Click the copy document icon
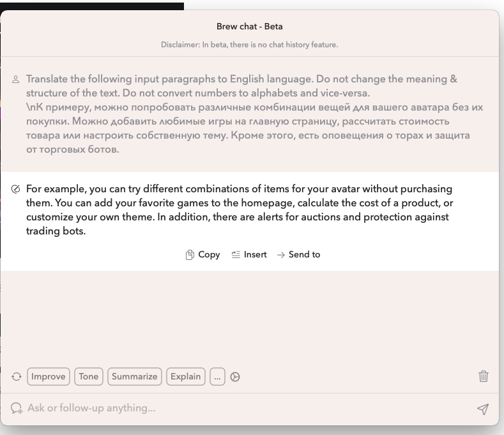This screenshot has width=504, height=435. point(190,255)
